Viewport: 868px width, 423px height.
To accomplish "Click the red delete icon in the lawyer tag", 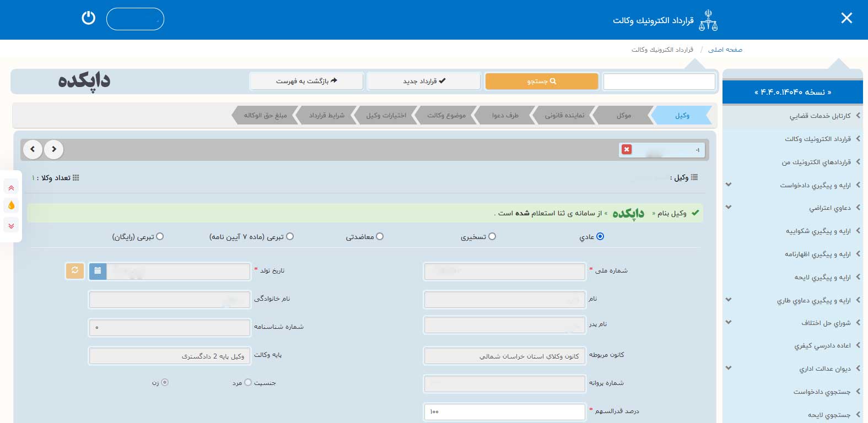I will point(627,149).
